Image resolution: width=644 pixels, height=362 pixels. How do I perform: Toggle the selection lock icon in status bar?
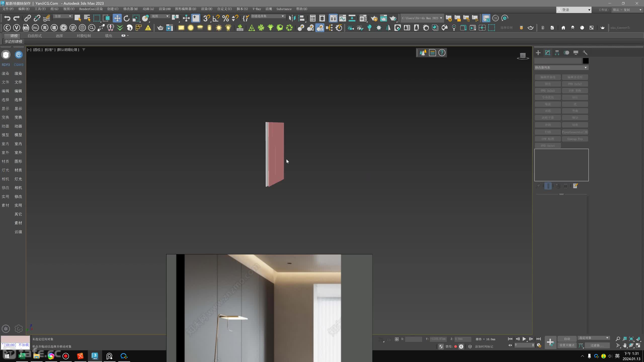389,339
